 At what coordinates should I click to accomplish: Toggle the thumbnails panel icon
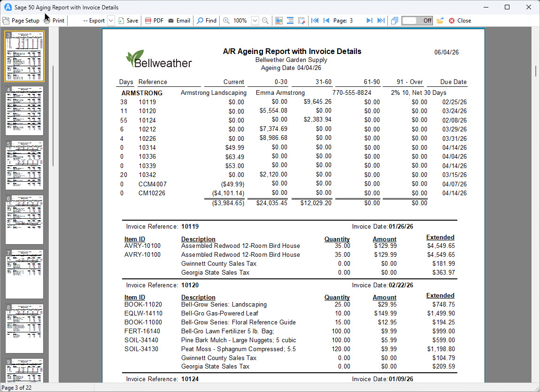click(x=279, y=21)
